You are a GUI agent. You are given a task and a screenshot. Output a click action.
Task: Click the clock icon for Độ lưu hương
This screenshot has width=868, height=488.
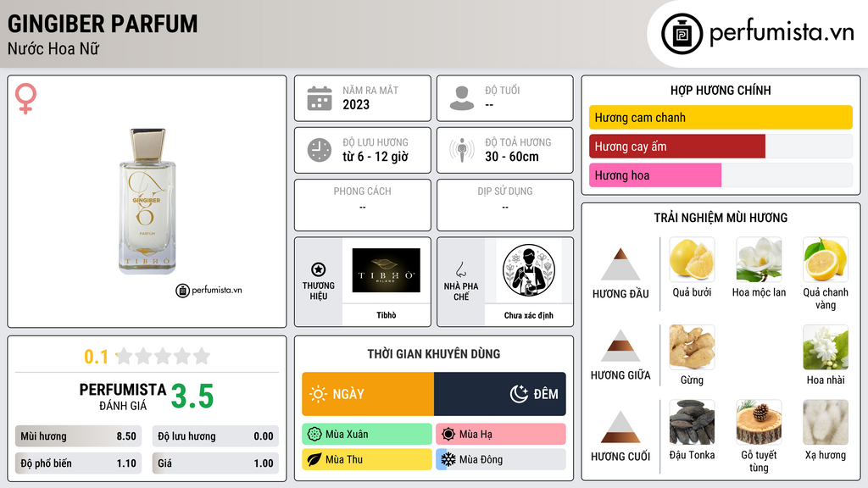320,150
